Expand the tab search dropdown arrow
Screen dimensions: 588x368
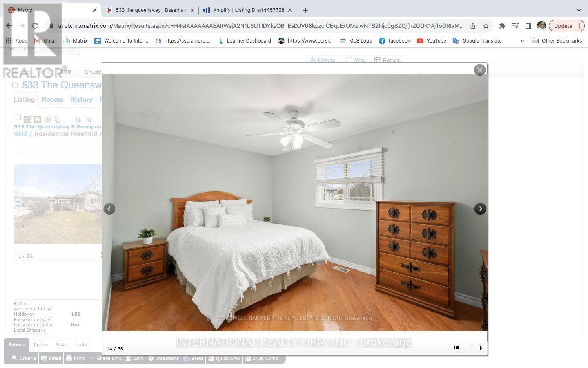pos(579,10)
